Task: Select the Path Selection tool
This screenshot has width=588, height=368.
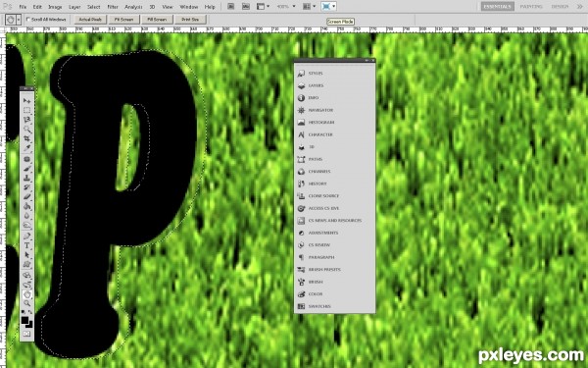Action: pos(27,255)
